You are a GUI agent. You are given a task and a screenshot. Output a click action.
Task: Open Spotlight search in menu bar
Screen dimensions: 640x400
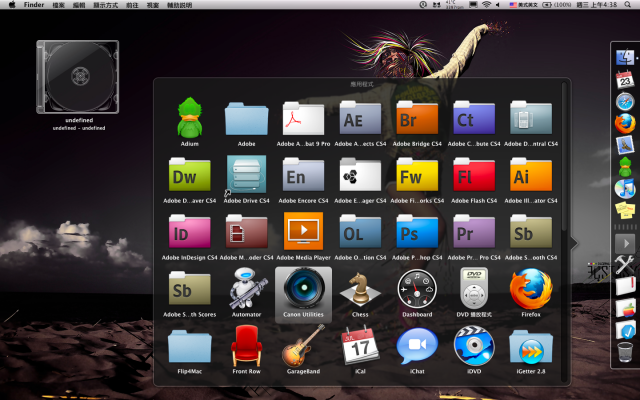[x=627, y=4]
